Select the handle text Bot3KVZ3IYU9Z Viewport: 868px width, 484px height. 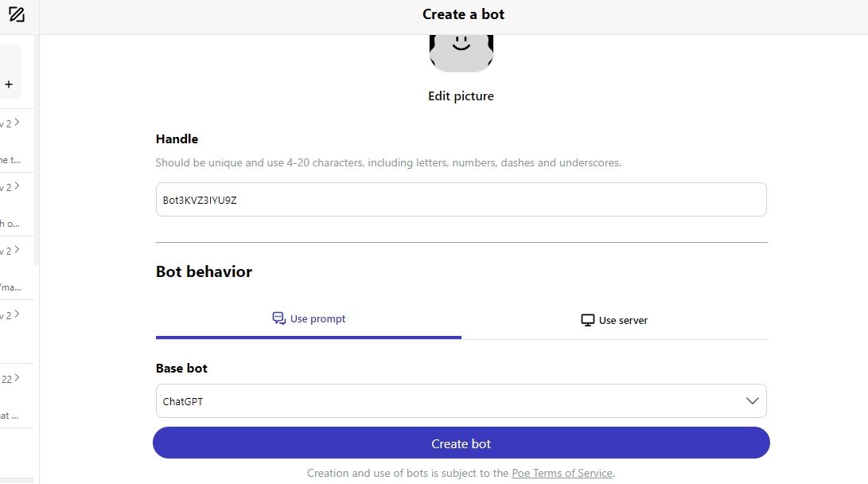(200, 200)
